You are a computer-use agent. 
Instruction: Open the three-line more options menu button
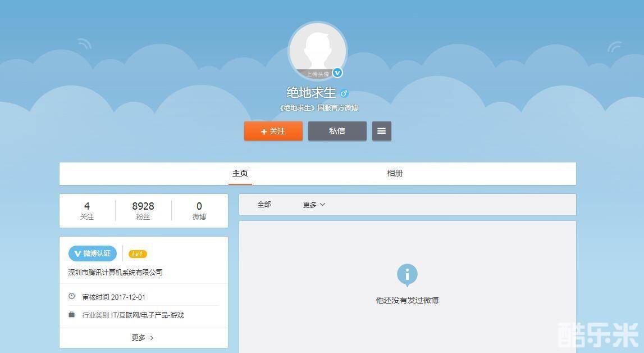click(x=381, y=131)
